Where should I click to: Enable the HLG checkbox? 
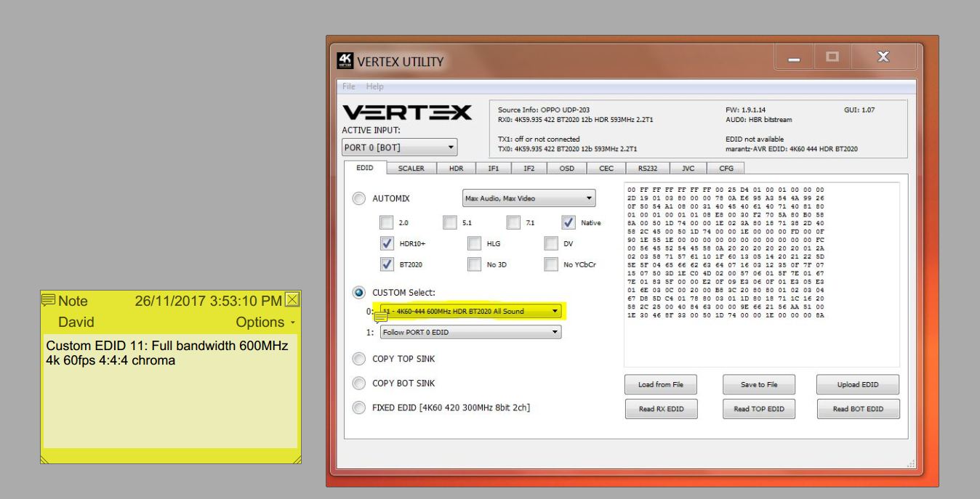475,243
